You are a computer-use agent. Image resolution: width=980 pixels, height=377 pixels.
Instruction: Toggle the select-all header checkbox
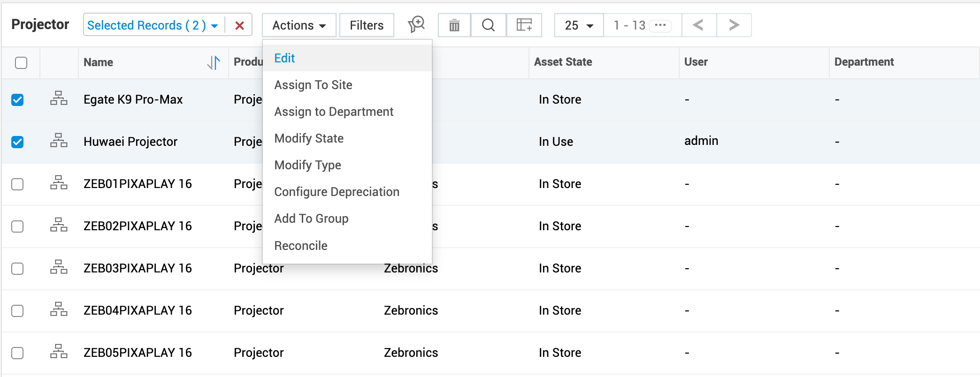pos(21,62)
